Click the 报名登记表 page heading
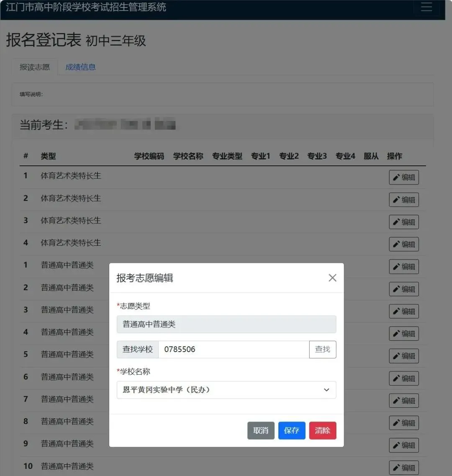This screenshot has height=476, width=452. (x=44, y=40)
